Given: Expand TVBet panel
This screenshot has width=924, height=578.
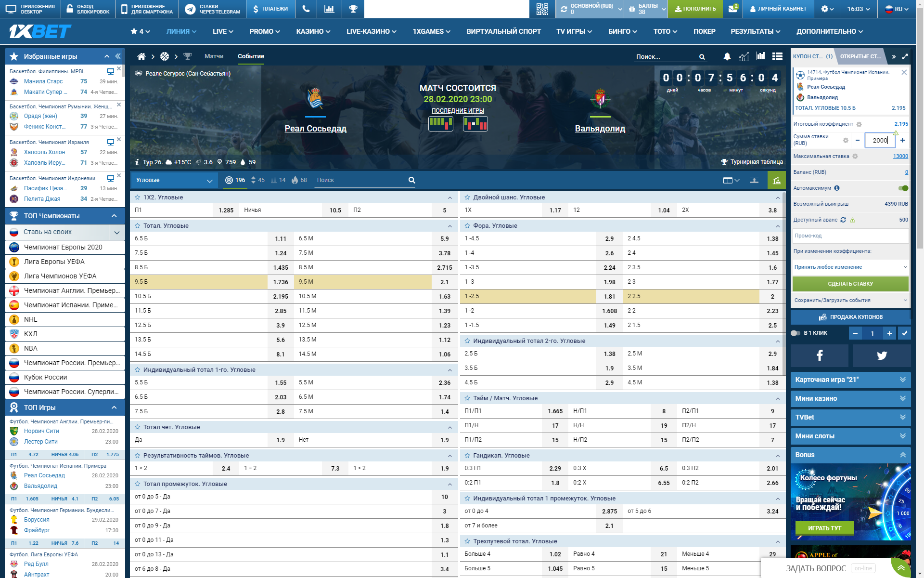Looking at the screenshot, I should click(850, 417).
